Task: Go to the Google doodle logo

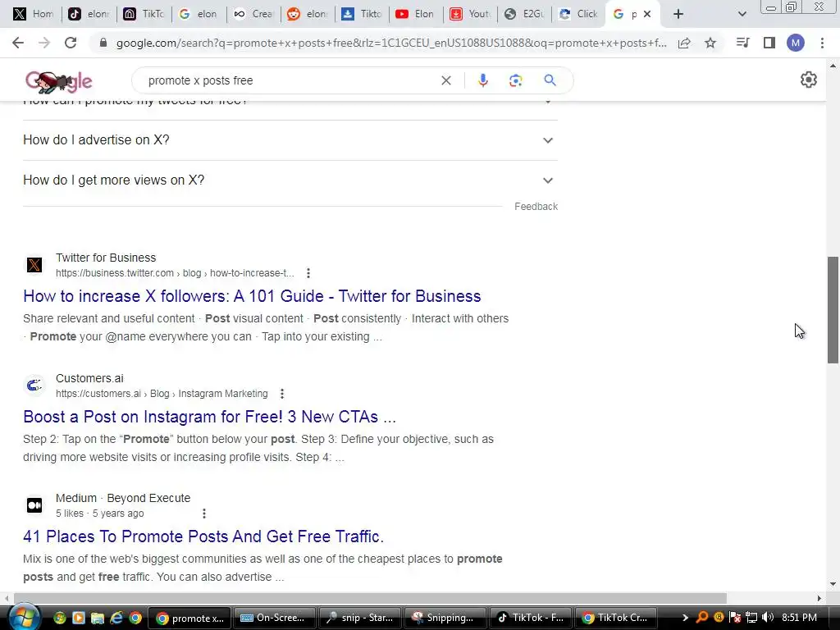Action: coord(59,81)
